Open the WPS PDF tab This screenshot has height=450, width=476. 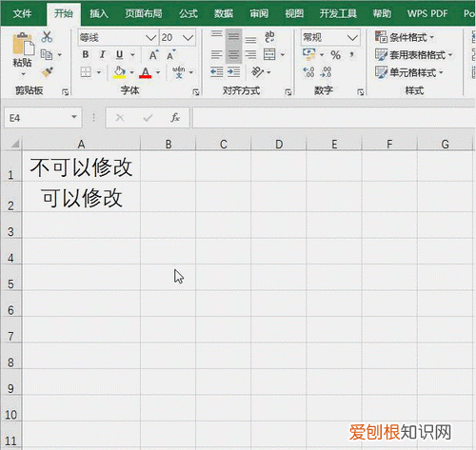427,13
